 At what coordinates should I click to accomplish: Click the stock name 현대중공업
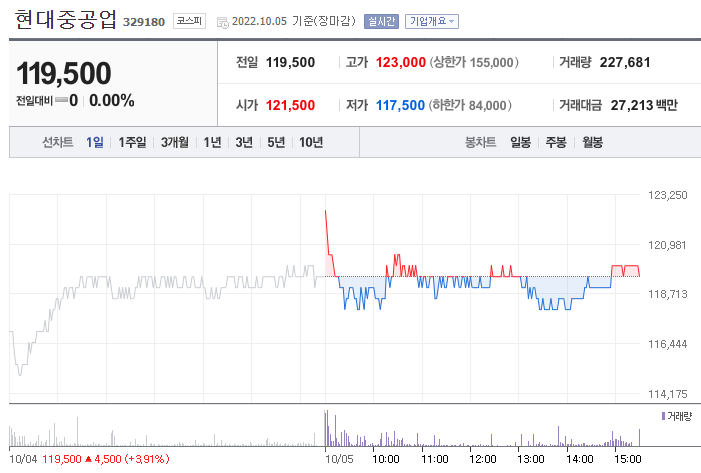point(65,20)
